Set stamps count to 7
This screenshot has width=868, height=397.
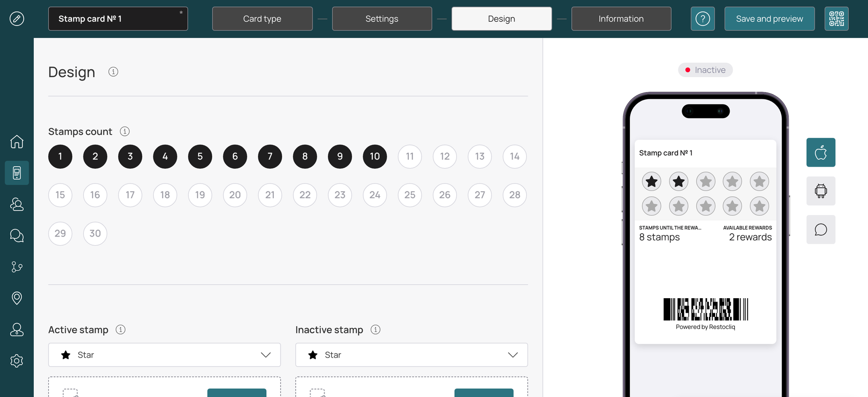(x=270, y=157)
